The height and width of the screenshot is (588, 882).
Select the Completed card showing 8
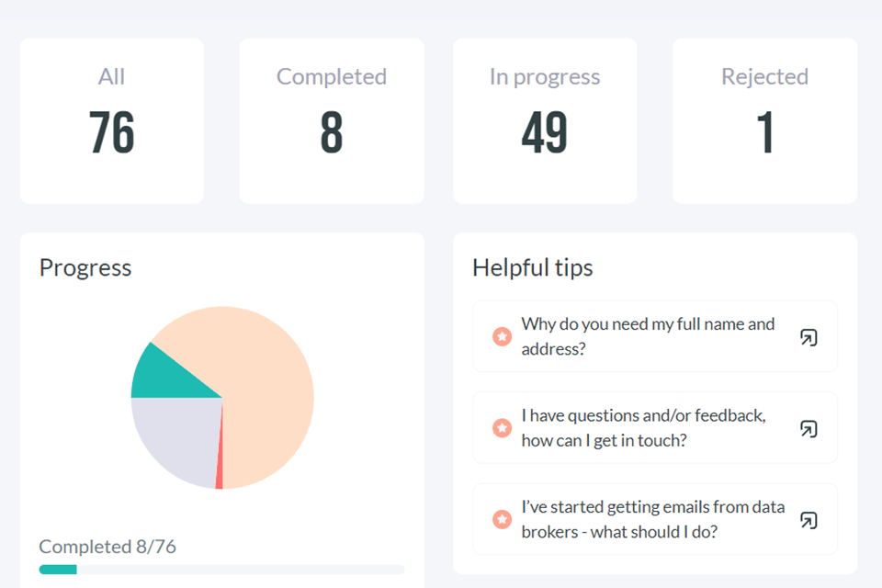click(x=332, y=120)
